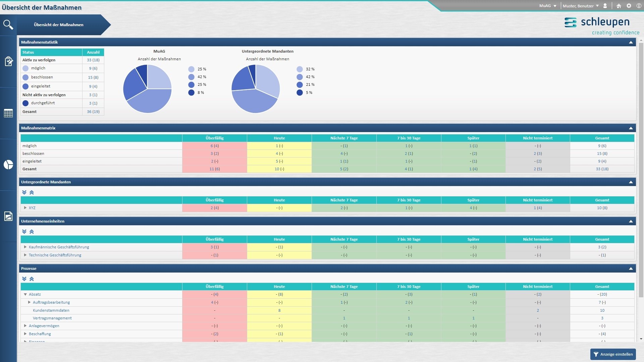
Task: Go to home via house icon
Action: point(619,6)
